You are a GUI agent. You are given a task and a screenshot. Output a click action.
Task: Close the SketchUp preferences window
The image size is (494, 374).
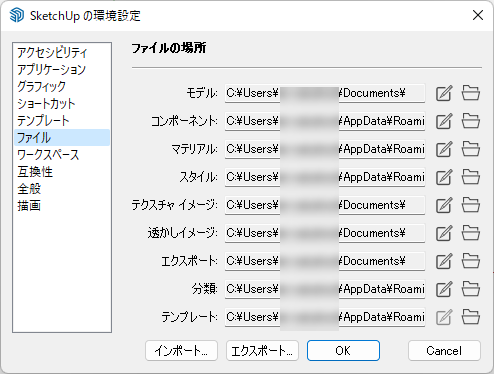[478, 15]
